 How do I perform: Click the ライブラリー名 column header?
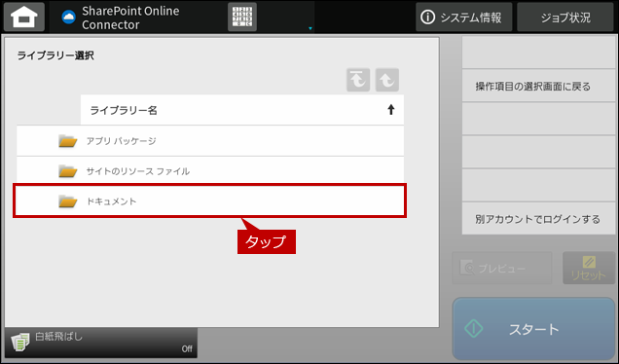tap(242, 110)
